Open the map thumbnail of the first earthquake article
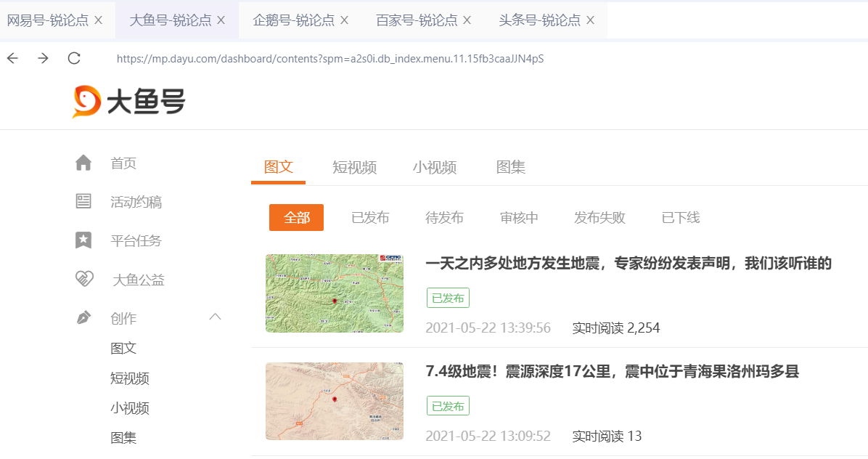Image resolution: width=868 pixels, height=459 pixels. pyautogui.click(x=334, y=293)
